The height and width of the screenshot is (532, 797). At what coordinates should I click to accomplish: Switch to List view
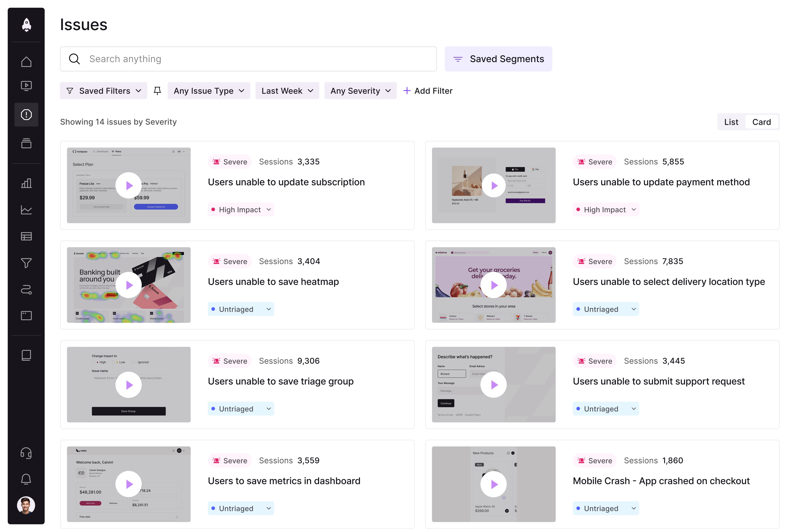(x=731, y=122)
